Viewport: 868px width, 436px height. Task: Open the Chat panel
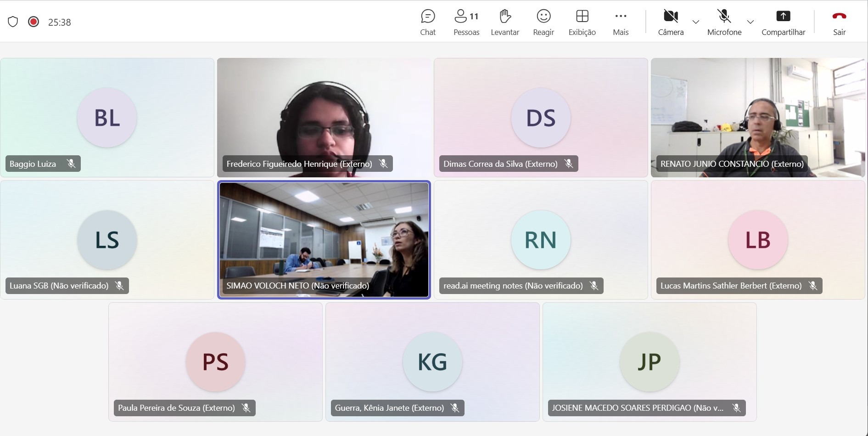click(427, 22)
